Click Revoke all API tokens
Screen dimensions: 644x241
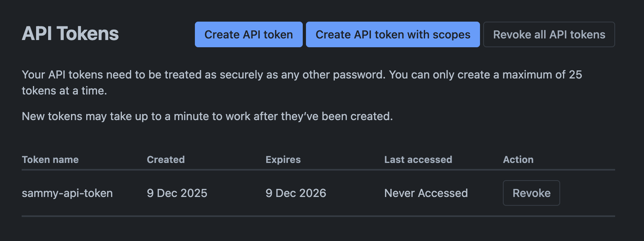pyautogui.click(x=549, y=34)
